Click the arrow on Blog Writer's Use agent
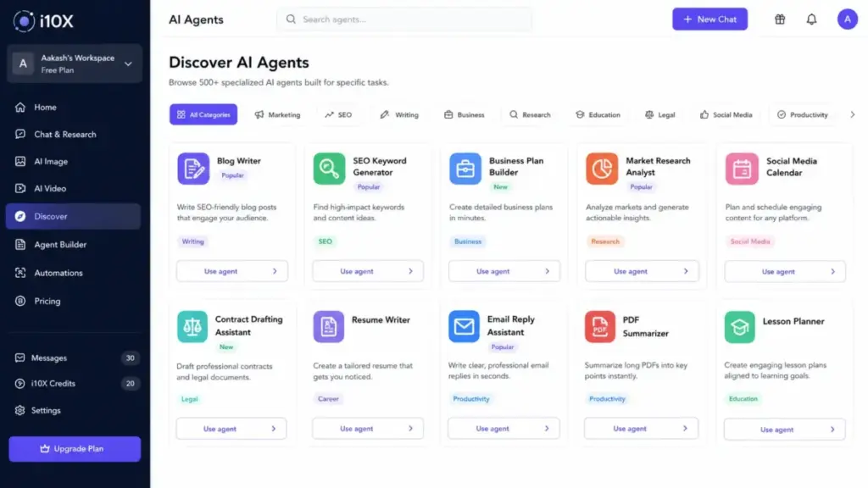 (275, 271)
